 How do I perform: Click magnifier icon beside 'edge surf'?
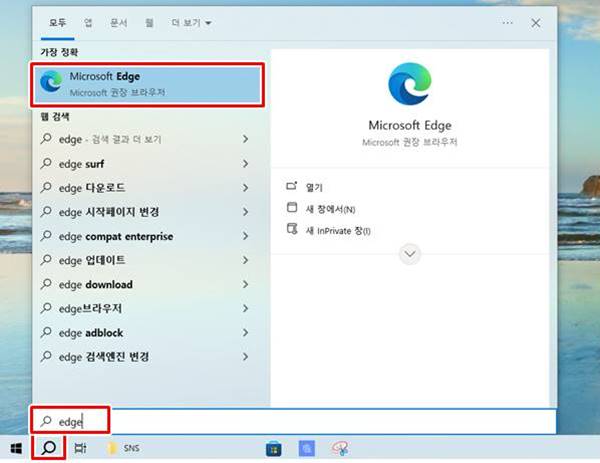46,163
